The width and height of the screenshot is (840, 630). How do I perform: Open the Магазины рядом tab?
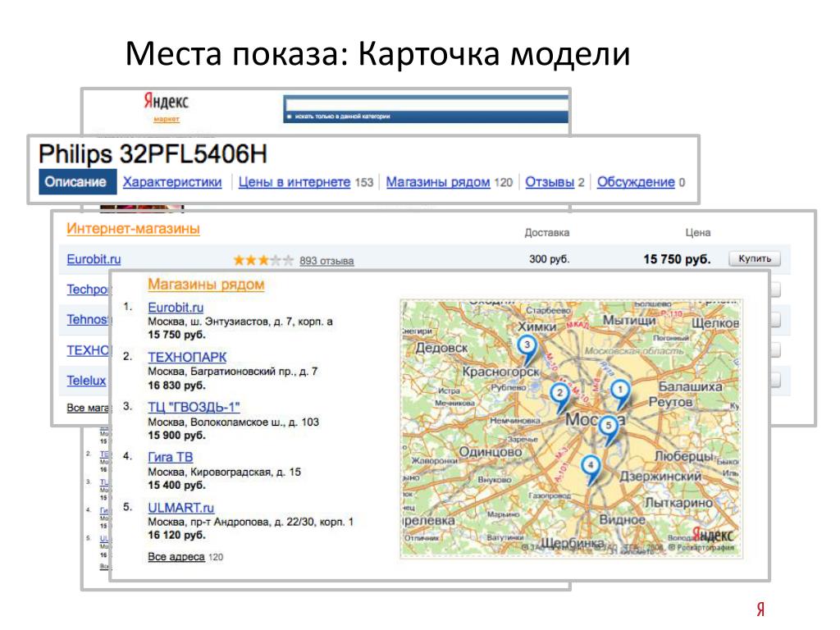(x=438, y=182)
